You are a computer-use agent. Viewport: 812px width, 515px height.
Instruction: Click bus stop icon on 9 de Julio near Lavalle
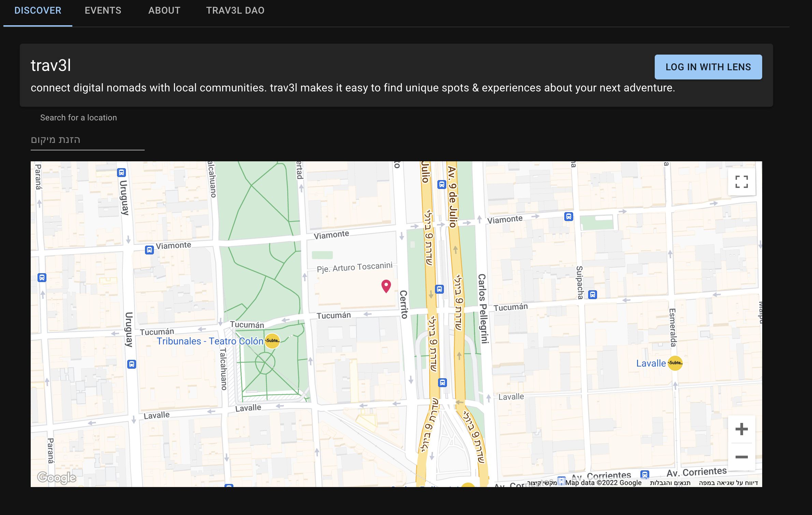[x=443, y=382]
